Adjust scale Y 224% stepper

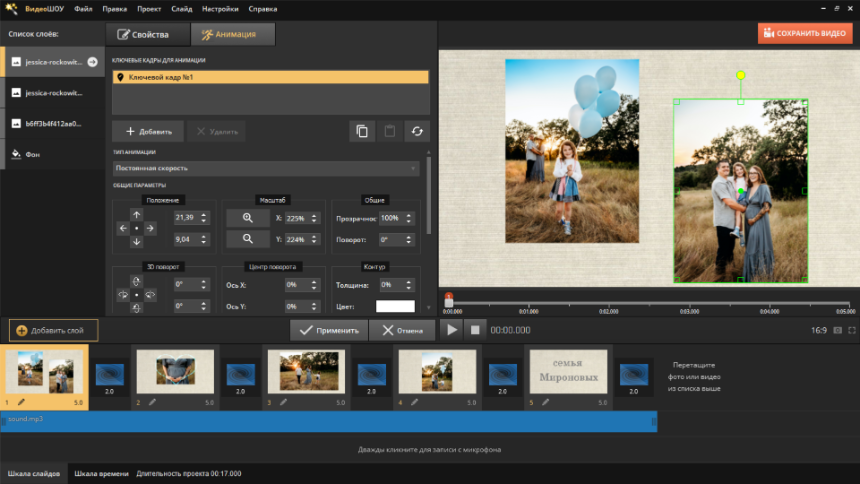(x=314, y=239)
